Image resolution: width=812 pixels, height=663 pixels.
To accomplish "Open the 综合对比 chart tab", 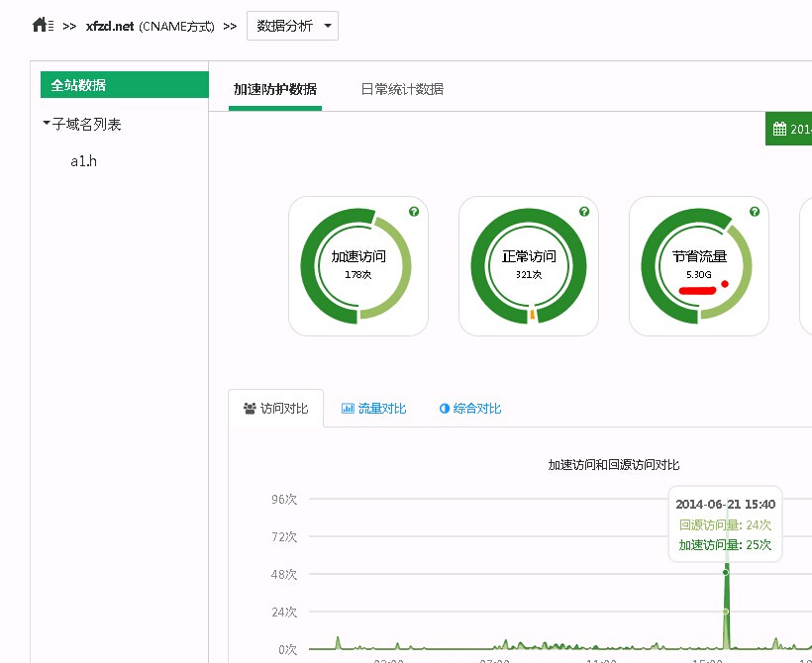I will (x=470, y=409).
